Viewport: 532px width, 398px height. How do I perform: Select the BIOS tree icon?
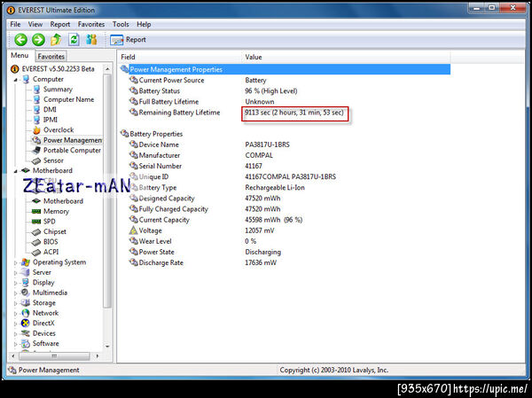(36, 242)
